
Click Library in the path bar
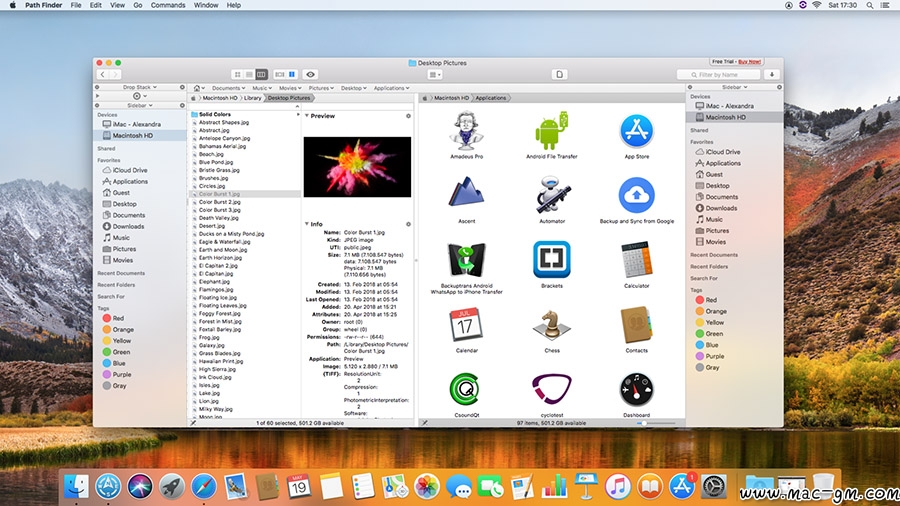[x=252, y=98]
